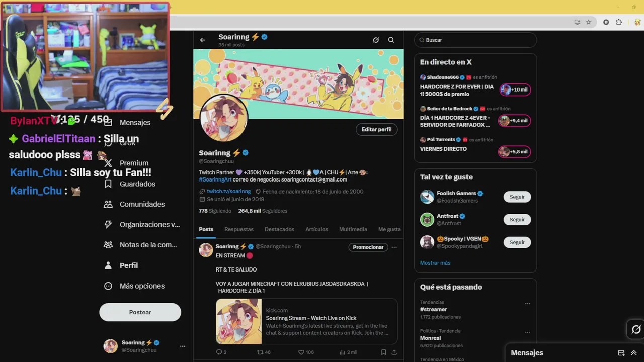
Task: Click the Organizaciones lightning icon
Action: click(x=108, y=225)
